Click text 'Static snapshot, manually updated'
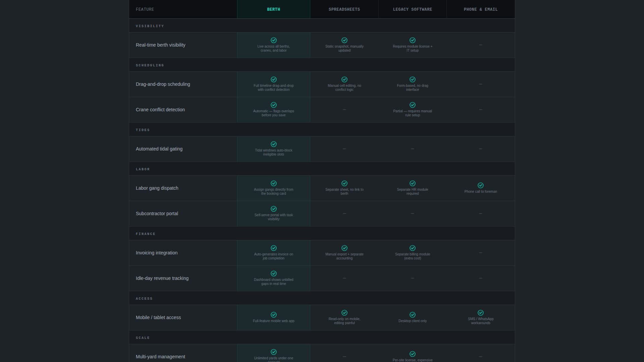 (344, 49)
